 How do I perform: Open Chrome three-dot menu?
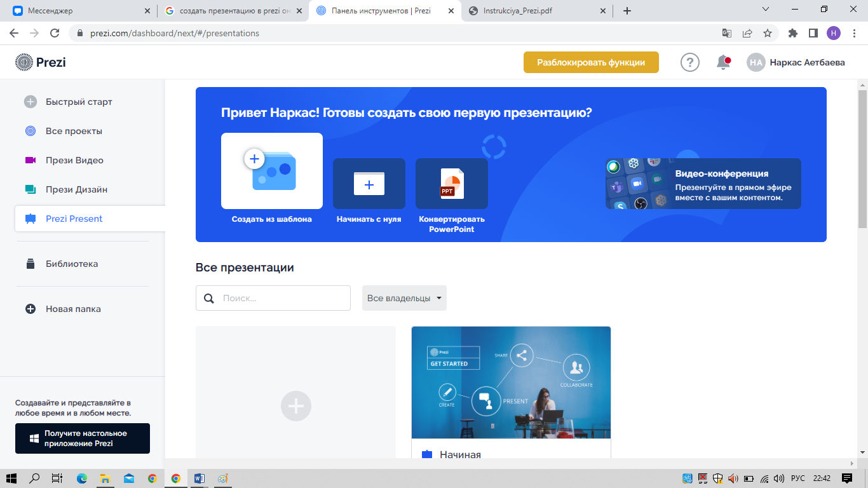(853, 33)
